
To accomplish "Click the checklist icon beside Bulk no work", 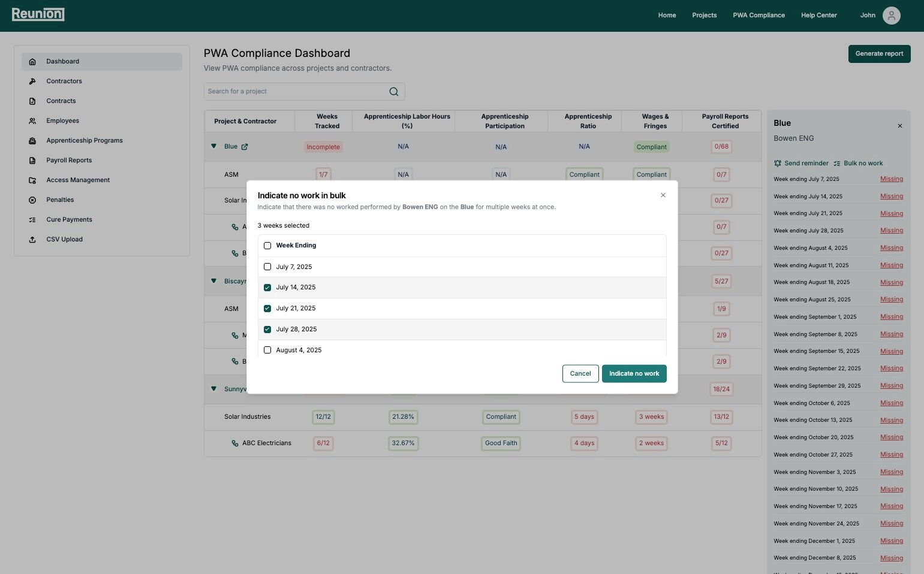I will [x=837, y=164].
